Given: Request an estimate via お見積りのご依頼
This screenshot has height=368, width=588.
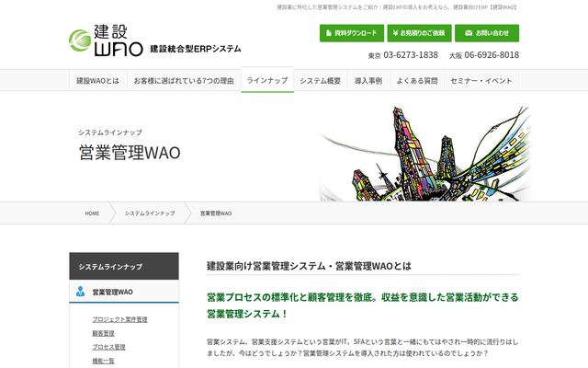Looking at the screenshot, I should click(419, 33).
